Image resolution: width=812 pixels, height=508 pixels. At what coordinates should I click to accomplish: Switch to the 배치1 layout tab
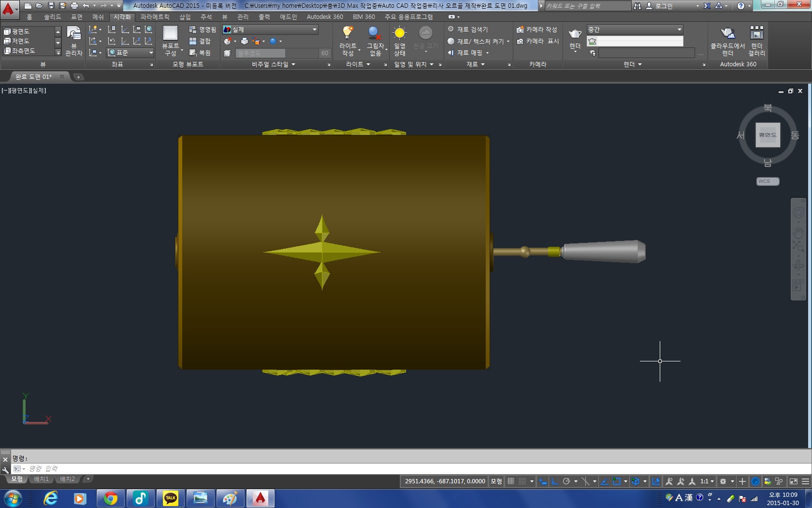pos(41,479)
